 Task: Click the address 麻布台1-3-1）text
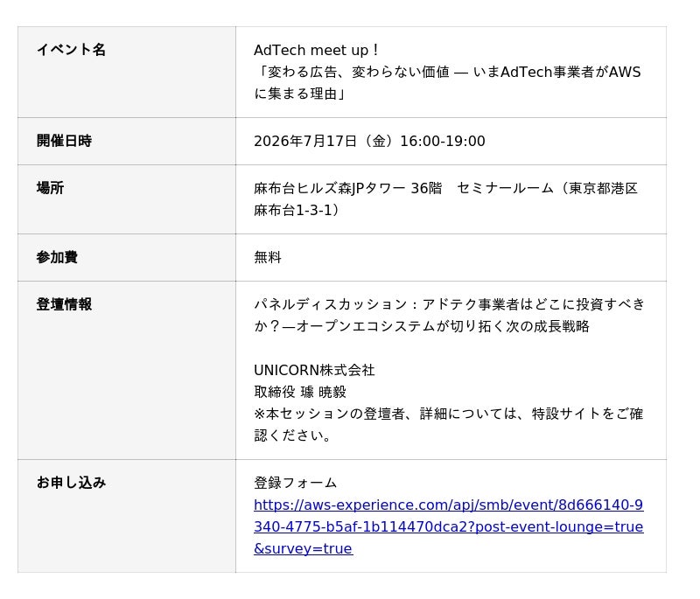[x=297, y=210]
